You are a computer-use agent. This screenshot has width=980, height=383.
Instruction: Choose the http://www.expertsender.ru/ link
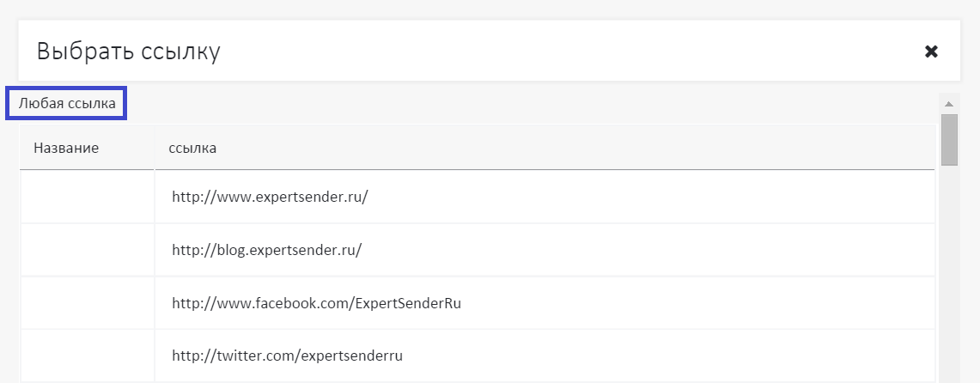tap(270, 197)
